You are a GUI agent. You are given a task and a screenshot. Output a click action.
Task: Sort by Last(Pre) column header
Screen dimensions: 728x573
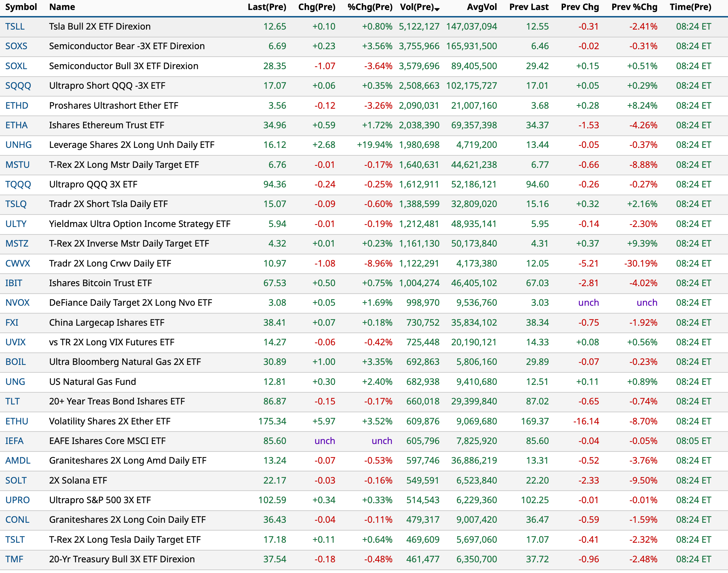[267, 7]
